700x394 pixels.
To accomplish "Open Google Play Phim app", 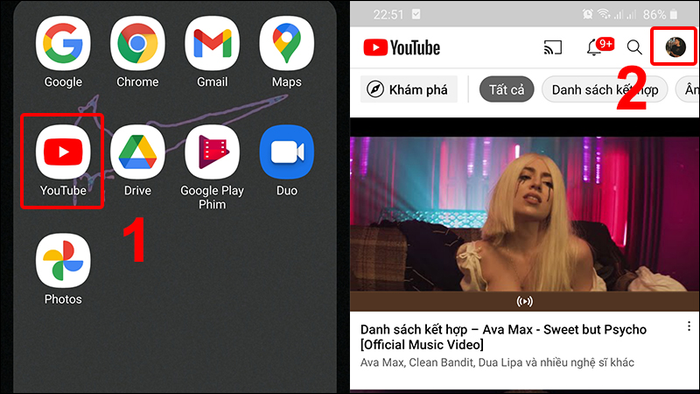I will coord(212,152).
